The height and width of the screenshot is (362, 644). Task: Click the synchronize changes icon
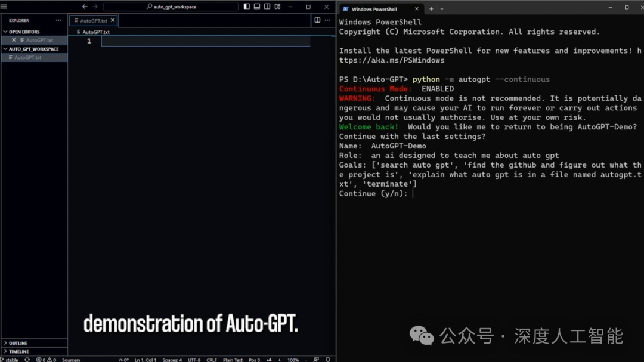[x=27, y=360]
